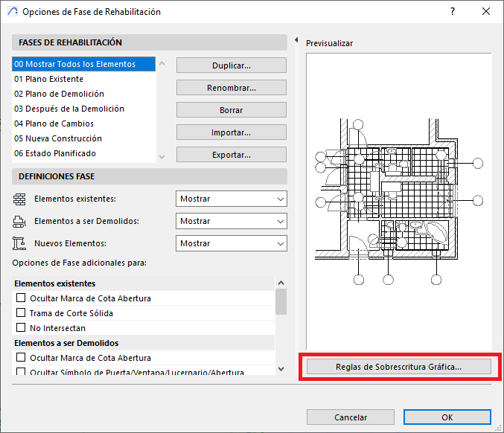The width and height of the screenshot is (504, 433).
Task: Click the Duplicar button
Action: [x=232, y=65]
